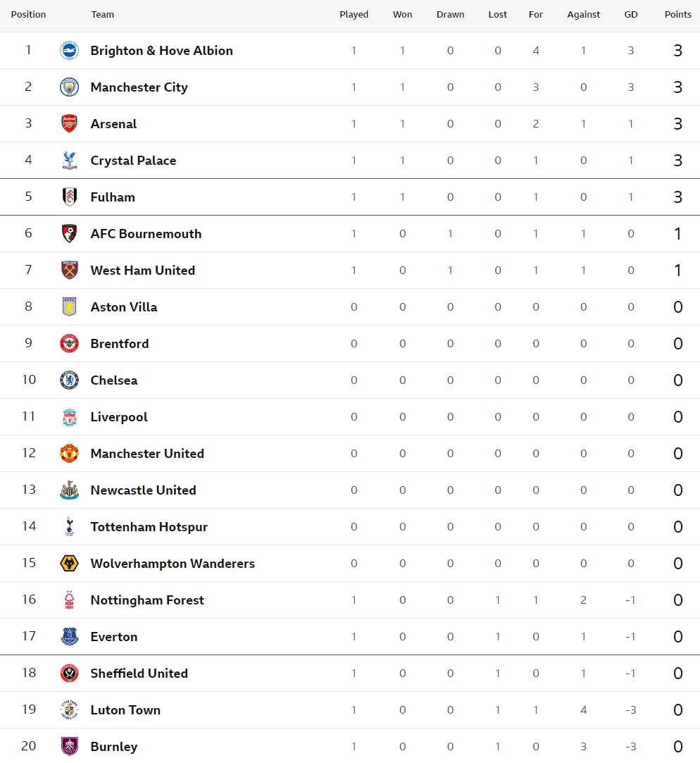Click the West Ham United badge
Viewport: 700px width, 763px height.
(70, 270)
